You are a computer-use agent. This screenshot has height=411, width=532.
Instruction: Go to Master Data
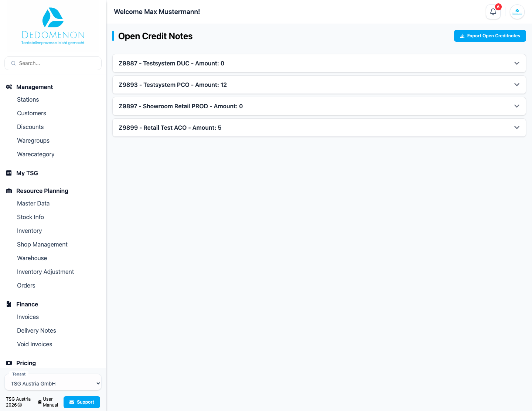pos(33,203)
